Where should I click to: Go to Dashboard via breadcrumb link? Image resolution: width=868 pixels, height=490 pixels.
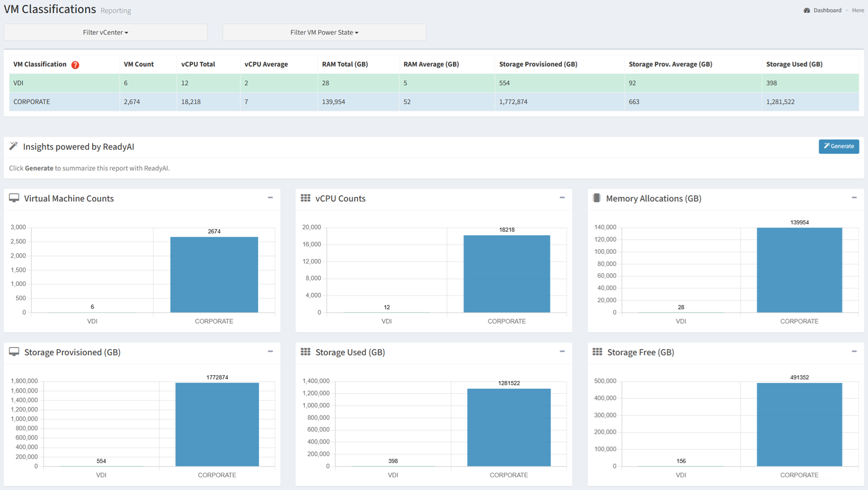(x=827, y=10)
